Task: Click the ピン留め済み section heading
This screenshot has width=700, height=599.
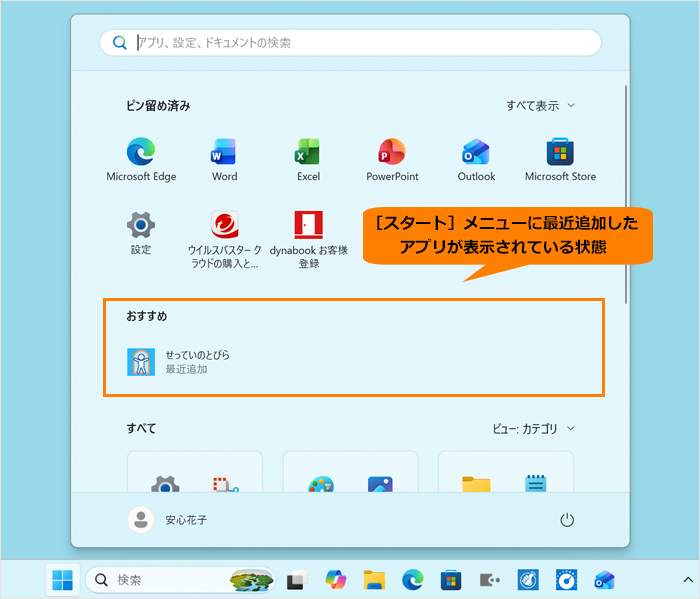Action: [158, 106]
